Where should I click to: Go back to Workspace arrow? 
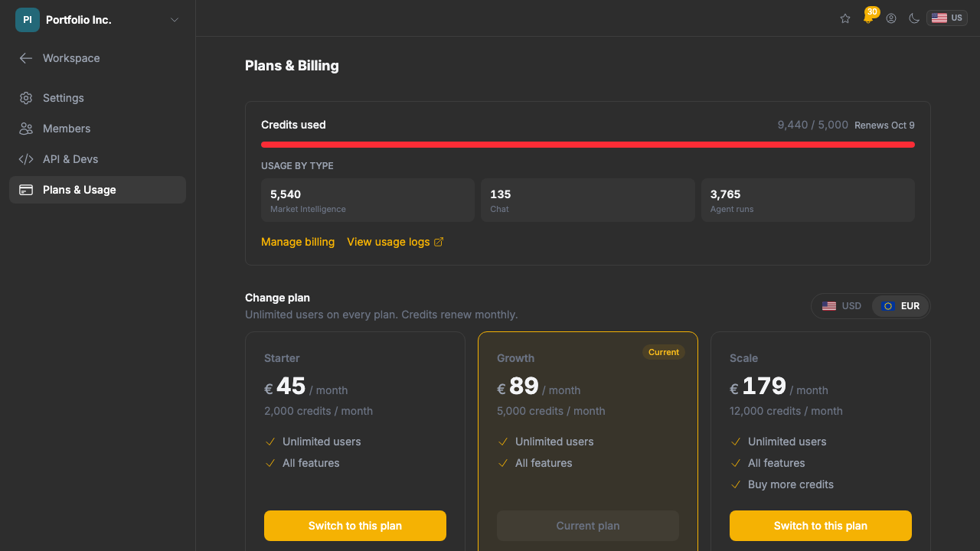[x=26, y=58]
